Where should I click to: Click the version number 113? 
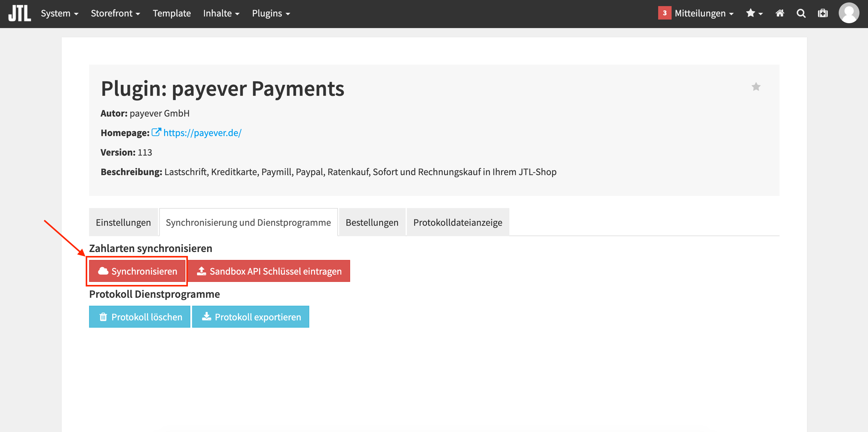point(145,152)
